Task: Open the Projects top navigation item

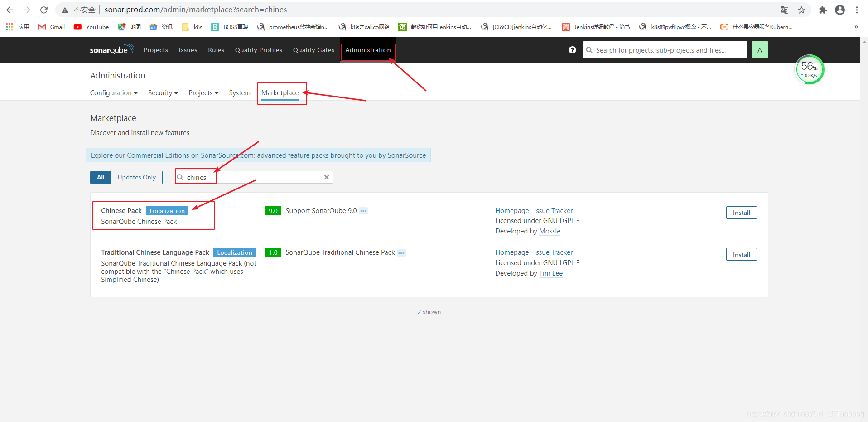Action: [156, 50]
